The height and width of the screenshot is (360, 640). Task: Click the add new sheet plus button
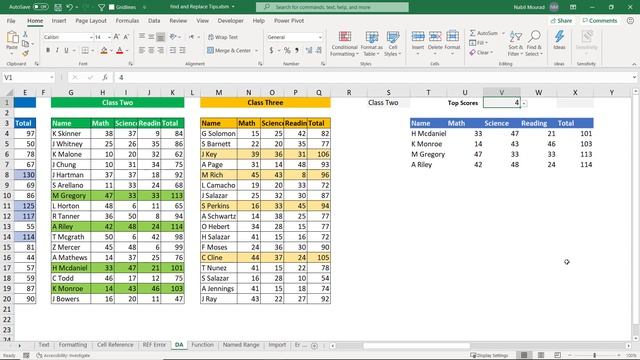click(314, 346)
